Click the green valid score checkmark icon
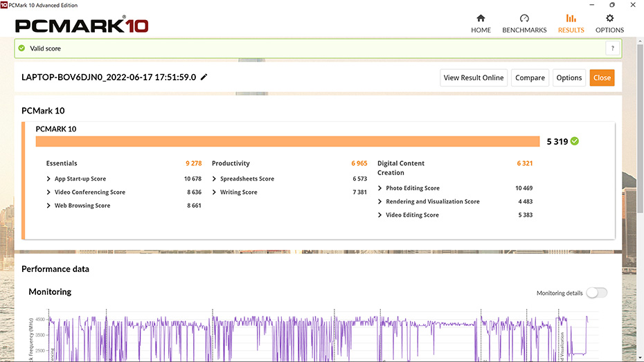Screen dimensions: 644x362 22,48
